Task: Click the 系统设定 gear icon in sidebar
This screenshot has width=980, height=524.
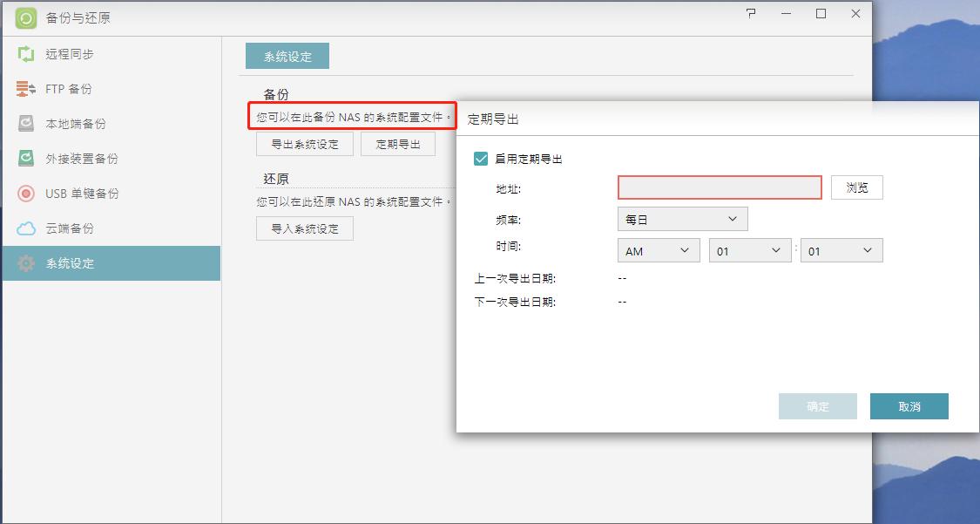Action: (26, 262)
